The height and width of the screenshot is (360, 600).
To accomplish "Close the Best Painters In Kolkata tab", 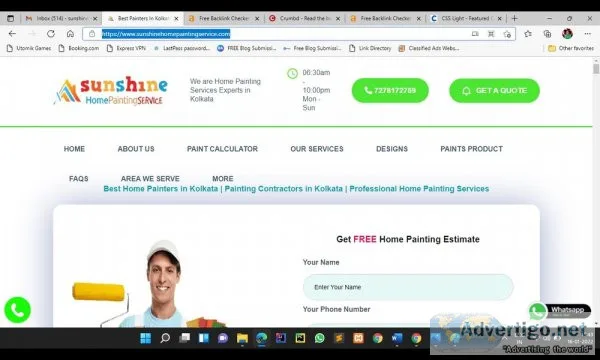I will (x=176, y=18).
